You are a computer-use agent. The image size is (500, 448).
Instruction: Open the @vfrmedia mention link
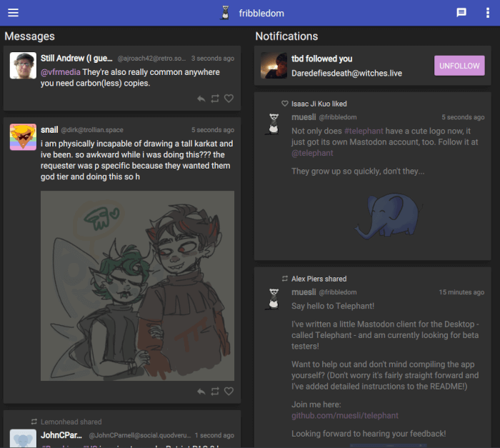(61, 72)
